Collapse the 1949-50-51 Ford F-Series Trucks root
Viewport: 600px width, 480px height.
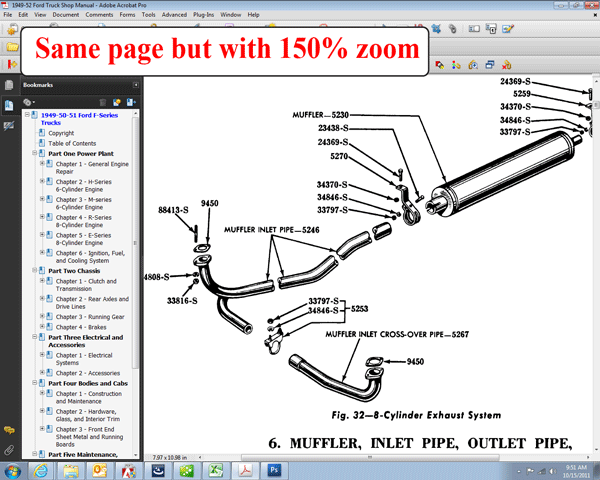point(27,114)
